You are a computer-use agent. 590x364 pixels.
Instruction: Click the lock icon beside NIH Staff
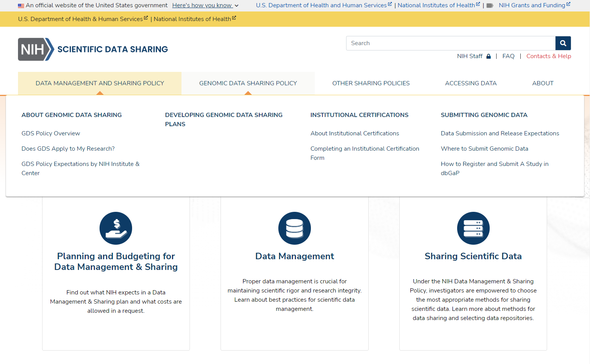pyautogui.click(x=489, y=57)
